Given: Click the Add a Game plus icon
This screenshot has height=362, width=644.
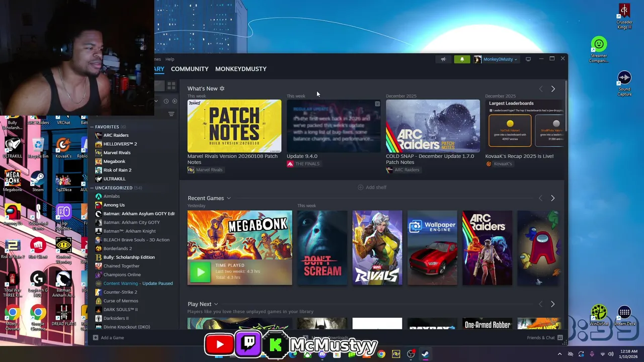Looking at the screenshot, I should point(96,338).
